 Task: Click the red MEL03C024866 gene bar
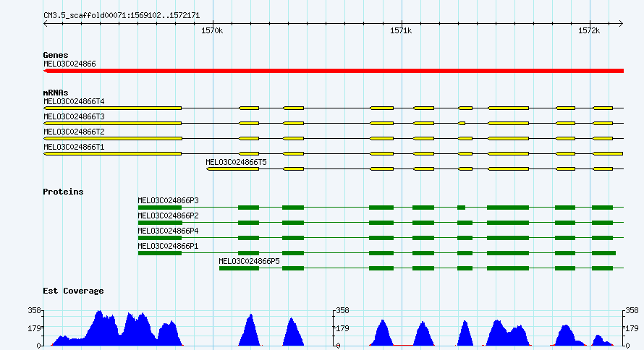pos(334,71)
